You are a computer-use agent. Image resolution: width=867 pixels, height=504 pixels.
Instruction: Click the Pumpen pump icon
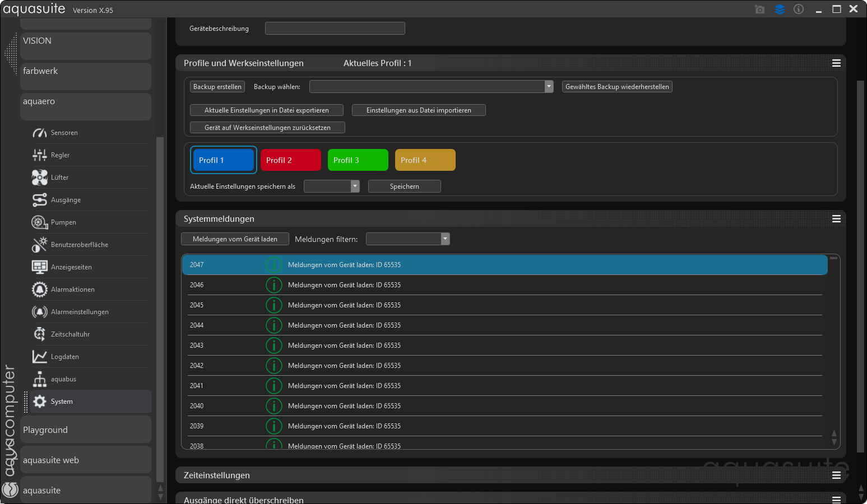(x=39, y=222)
